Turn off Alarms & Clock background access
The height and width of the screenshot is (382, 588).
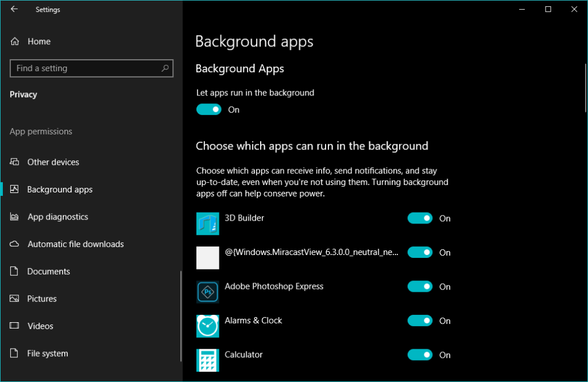click(420, 321)
